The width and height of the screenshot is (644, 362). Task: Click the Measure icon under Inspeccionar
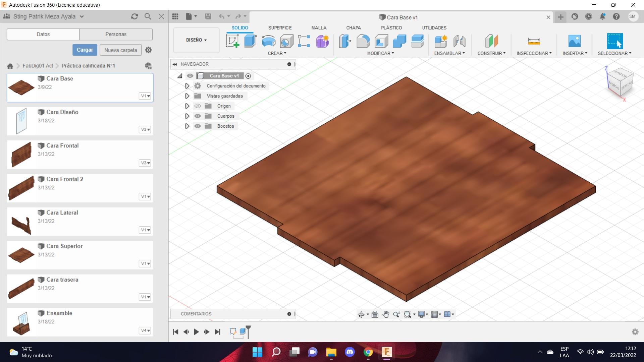click(534, 41)
